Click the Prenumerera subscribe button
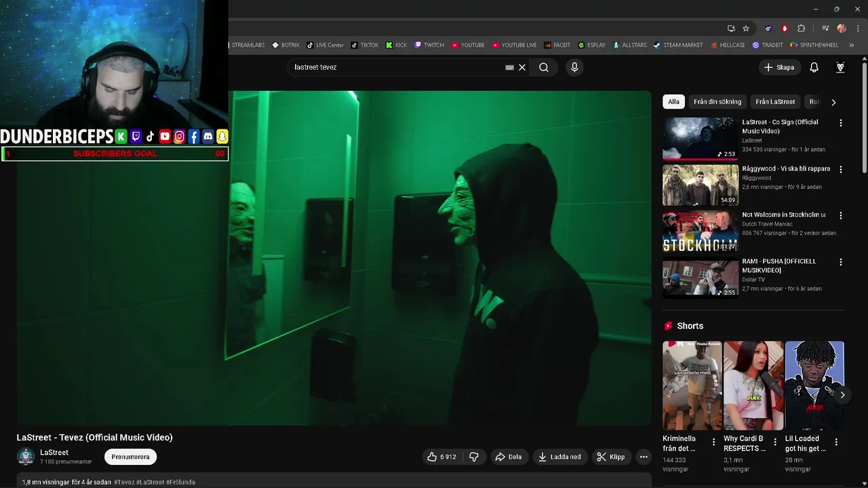The height and width of the screenshot is (488, 868). click(x=130, y=457)
